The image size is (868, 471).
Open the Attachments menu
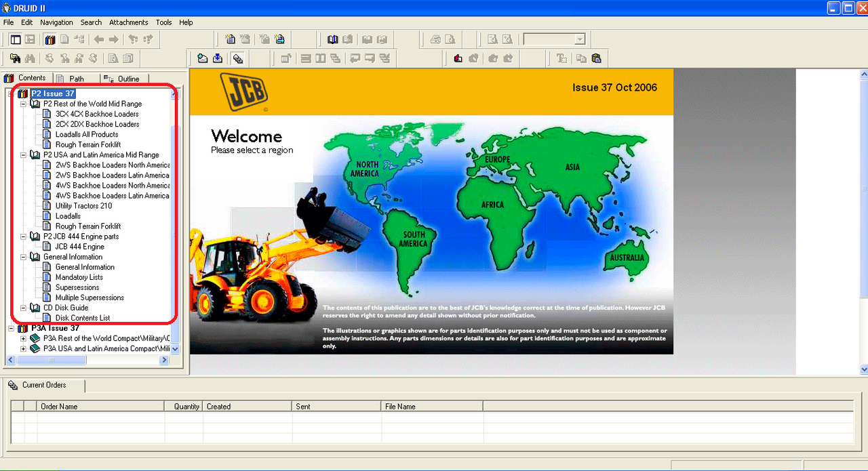[128, 22]
